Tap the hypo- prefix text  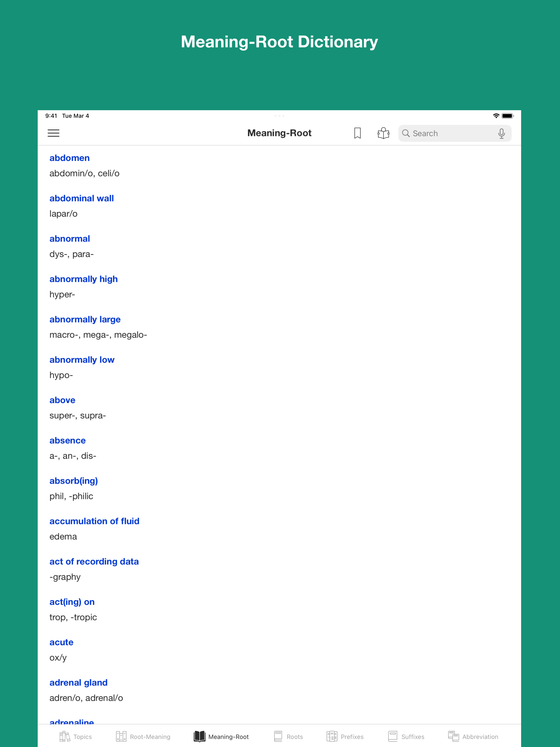click(61, 375)
